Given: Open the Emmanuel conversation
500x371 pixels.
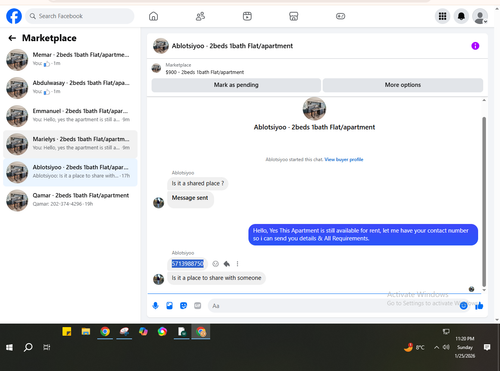Looking at the screenshot, I should click(x=70, y=116).
